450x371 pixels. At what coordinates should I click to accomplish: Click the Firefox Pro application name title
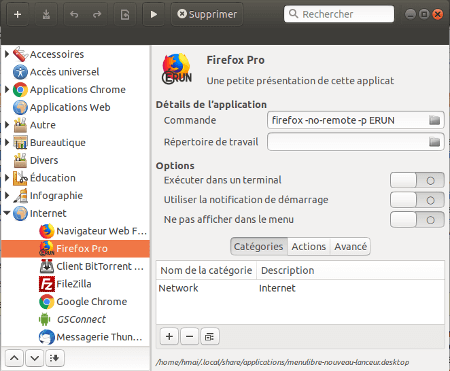(x=235, y=60)
